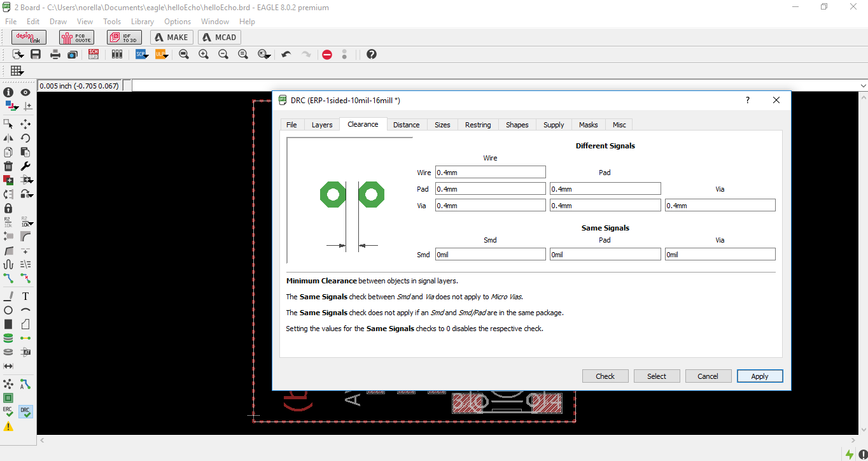Select the Route airwire tool
The image size is (868, 461).
(x=8, y=278)
